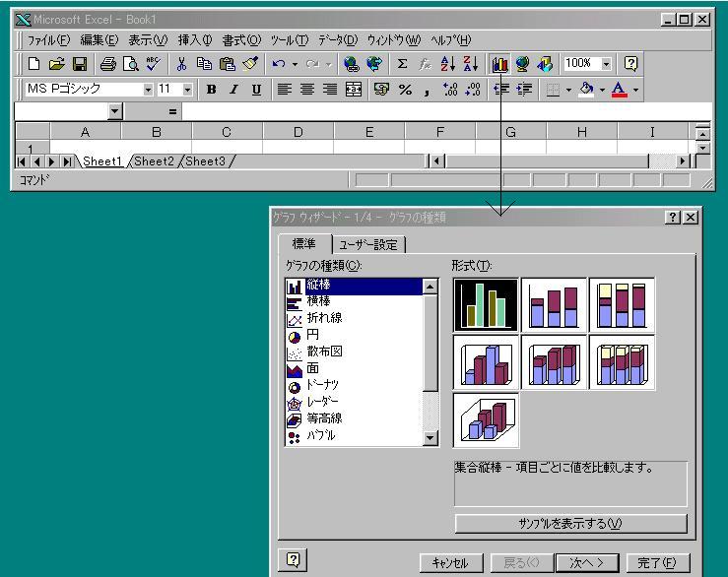Apply currency style icon

coord(381,90)
